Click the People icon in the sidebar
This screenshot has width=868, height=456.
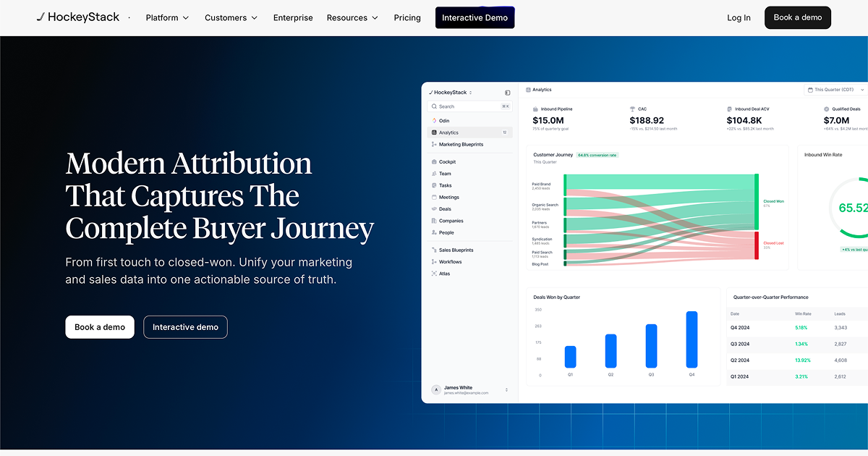tap(434, 232)
